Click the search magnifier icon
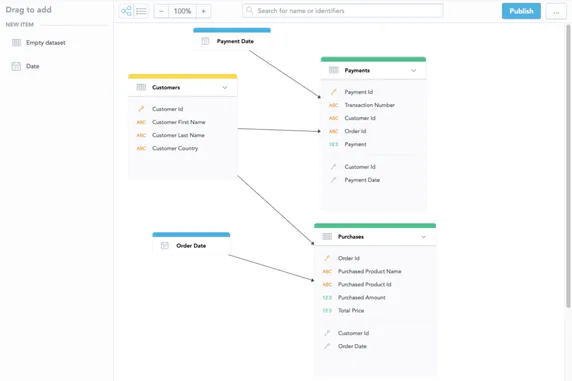 (x=250, y=10)
